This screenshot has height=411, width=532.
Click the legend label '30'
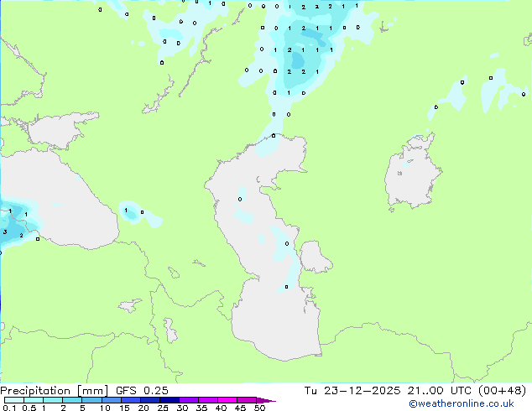coord(182,408)
